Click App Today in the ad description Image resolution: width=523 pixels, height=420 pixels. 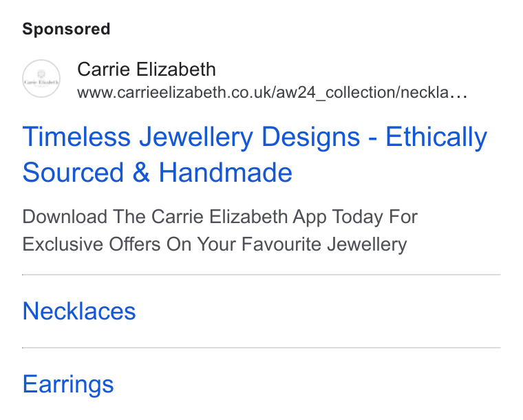[338, 217]
